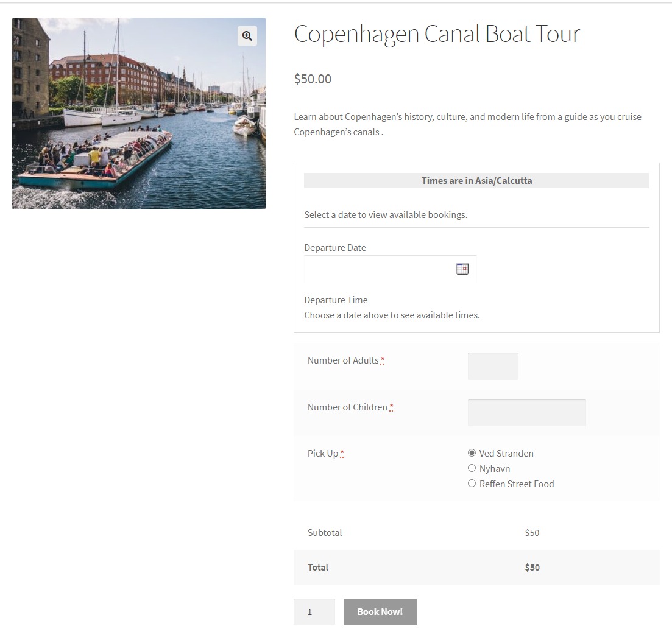Click the Departure Date label
The image size is (672, 640).
pyautogui.click(x=335, y=248)
